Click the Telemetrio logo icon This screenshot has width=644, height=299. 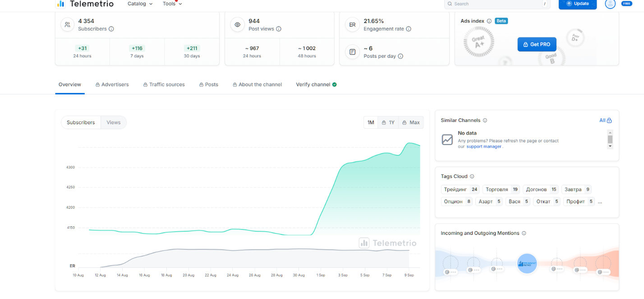click(60, 4)
